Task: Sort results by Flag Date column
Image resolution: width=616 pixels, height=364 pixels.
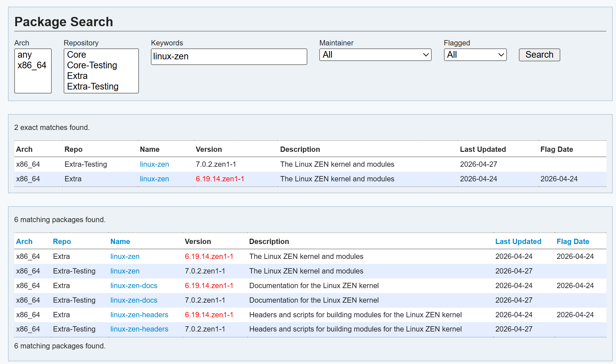Action: 573,241
